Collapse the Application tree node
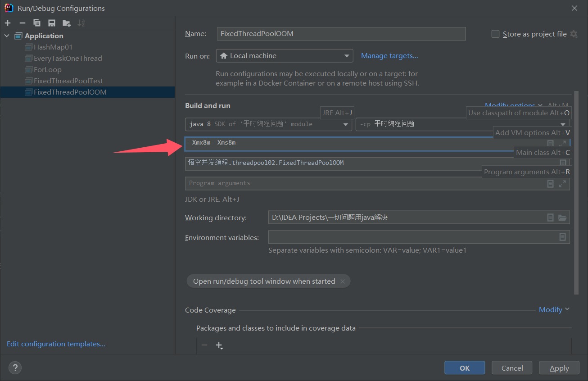588x381 pixels. coord(6,36)
